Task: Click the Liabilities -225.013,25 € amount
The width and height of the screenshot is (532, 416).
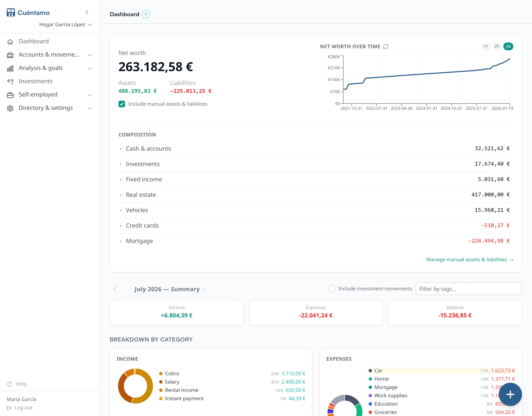Action: [191, 91]
